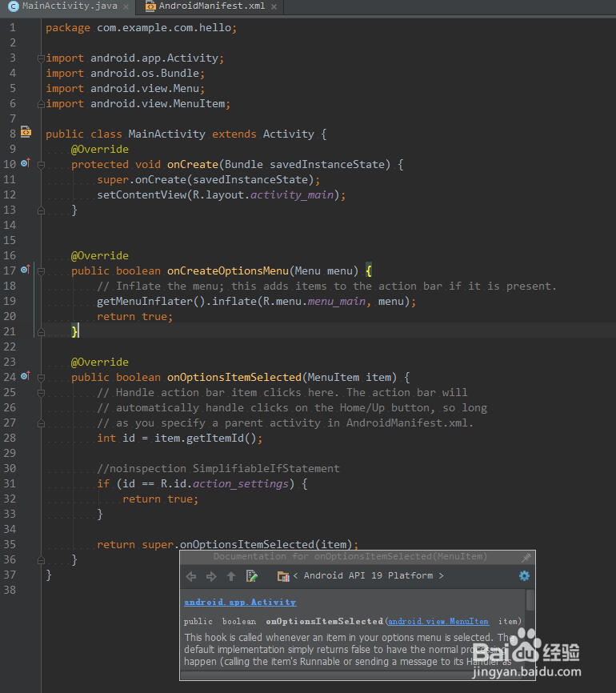Open documentation settings via the gear icon
Viewport: 616px width, 693px height.
(524, 576)
